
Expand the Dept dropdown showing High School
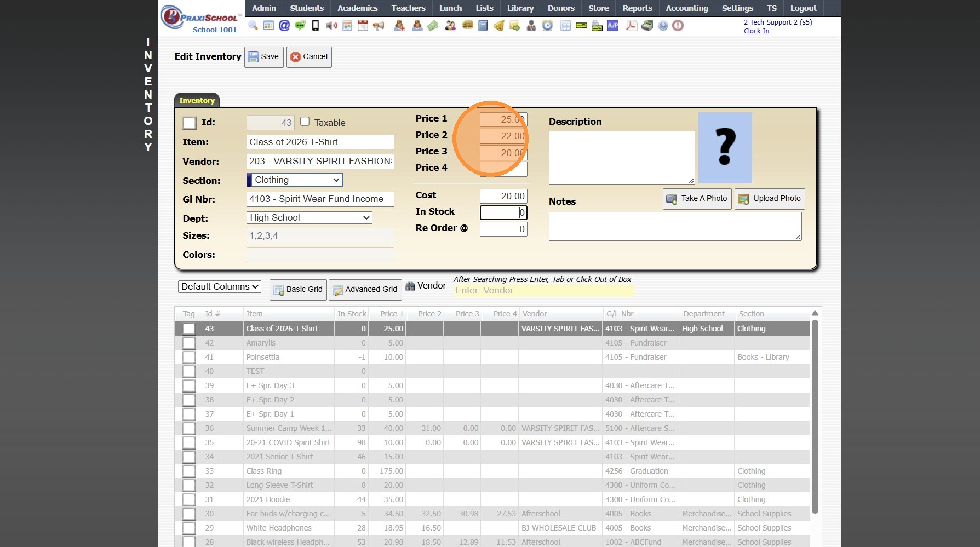310,217
